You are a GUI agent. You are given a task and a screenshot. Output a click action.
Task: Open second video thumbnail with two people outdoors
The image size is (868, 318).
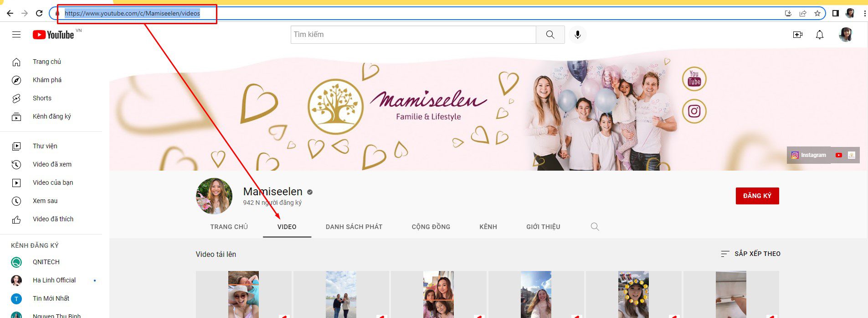[341, 295]
